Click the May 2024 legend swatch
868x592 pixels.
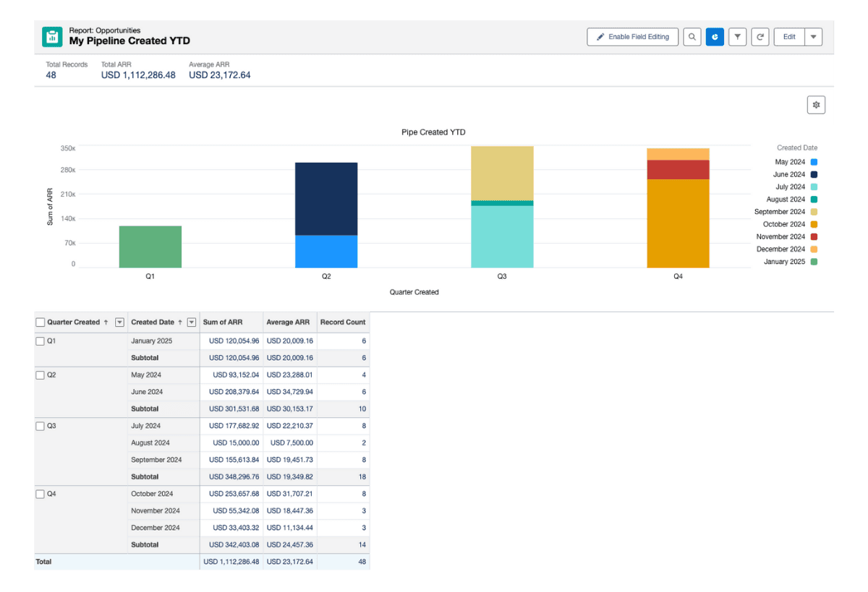click(x=814, y=163)
